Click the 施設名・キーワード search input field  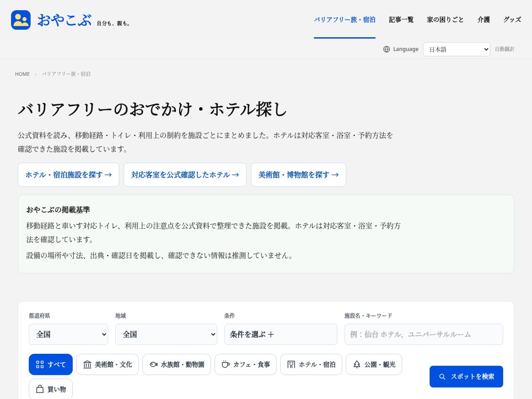424,334
